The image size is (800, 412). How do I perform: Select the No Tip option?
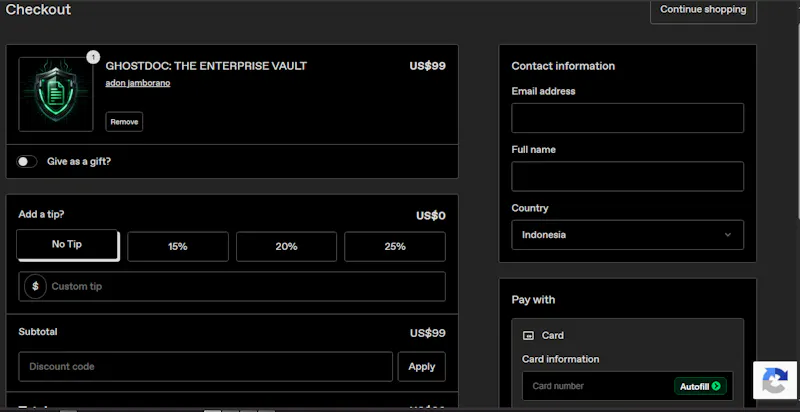pyautogui.click(x=67, y=245)
